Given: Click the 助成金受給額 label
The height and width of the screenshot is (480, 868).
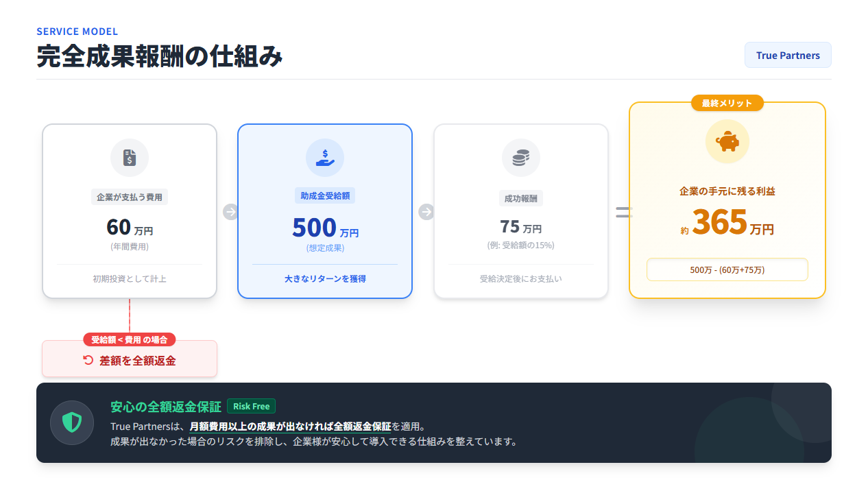Looking at the screenshot, I should pos(325,195).
